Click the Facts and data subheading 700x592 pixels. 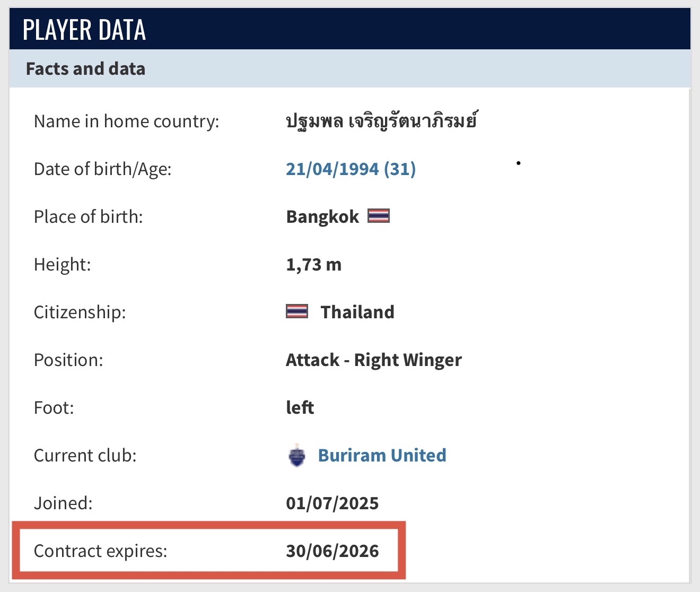pos(85,69)
